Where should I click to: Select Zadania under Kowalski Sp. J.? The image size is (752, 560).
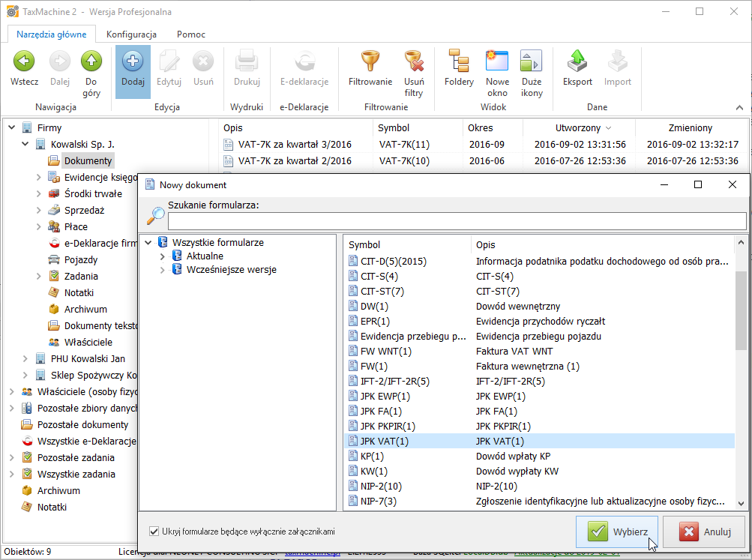point(80,276)
